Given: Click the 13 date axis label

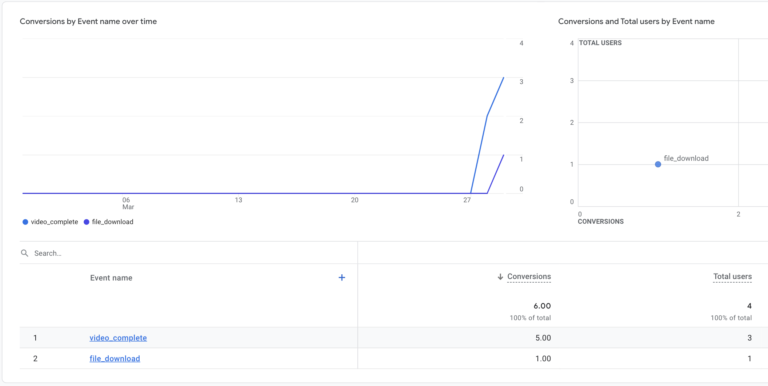Looking at the screenshot, I should pos(238,200).
